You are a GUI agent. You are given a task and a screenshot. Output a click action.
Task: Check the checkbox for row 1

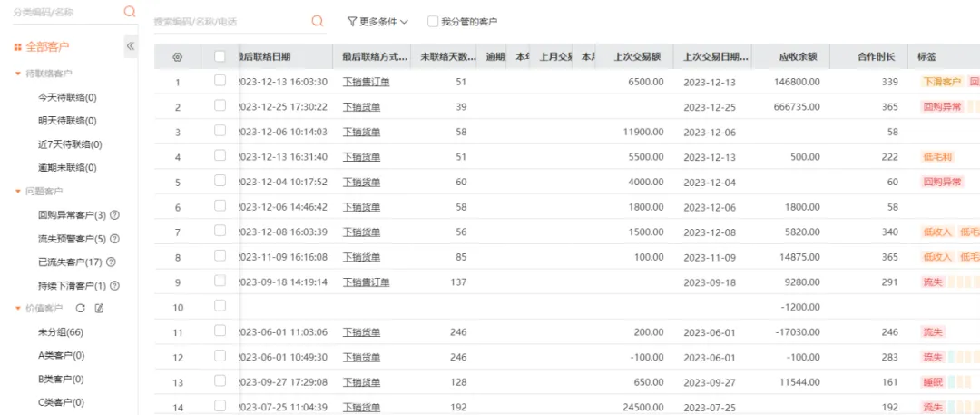(x=220, y=80)
